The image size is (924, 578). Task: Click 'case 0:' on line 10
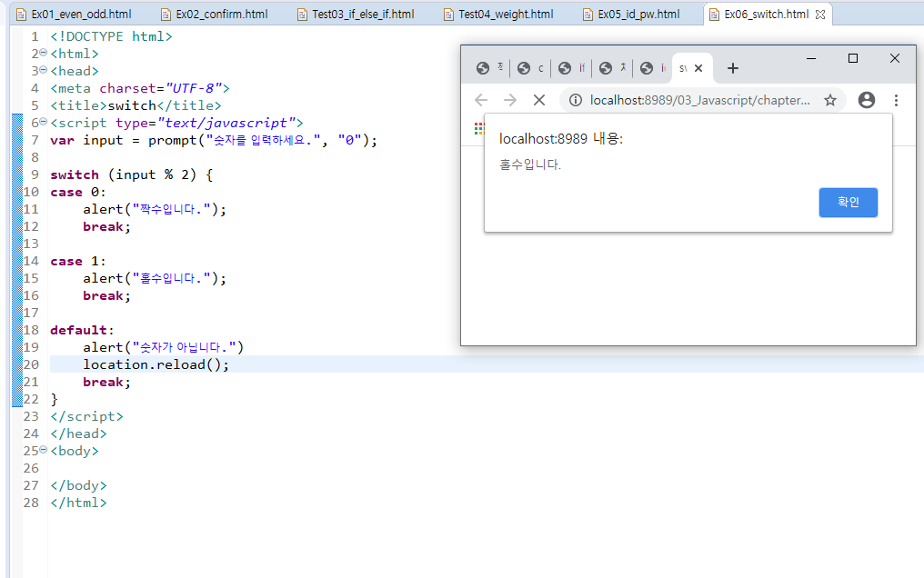(x=78, y=193)
